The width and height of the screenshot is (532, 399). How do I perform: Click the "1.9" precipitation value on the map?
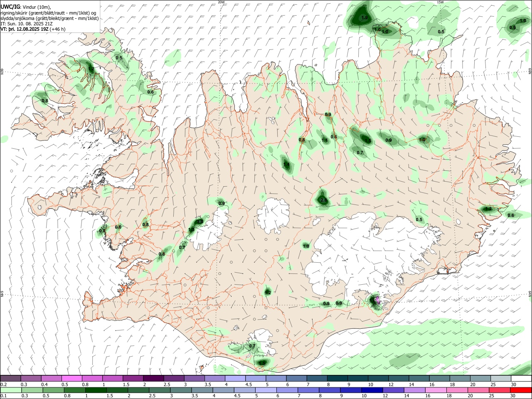365,18
